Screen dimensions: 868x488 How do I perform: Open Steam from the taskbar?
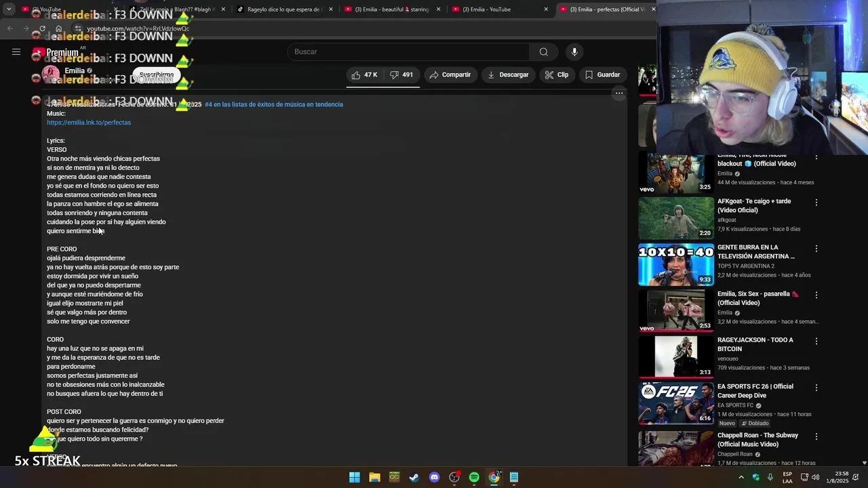[x=414, y=477]
